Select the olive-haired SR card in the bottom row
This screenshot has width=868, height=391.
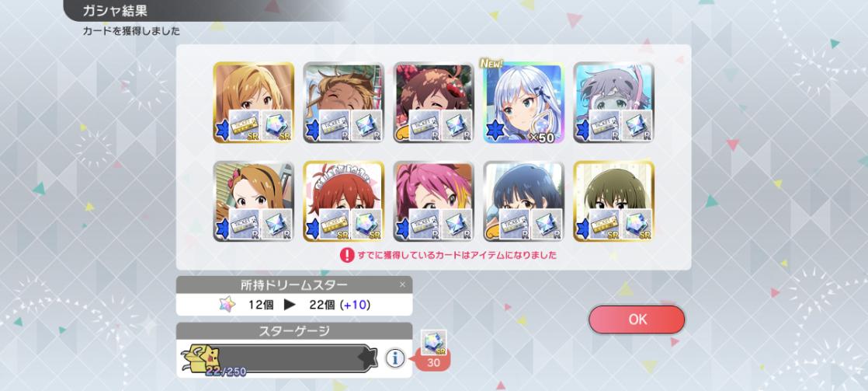613,201
